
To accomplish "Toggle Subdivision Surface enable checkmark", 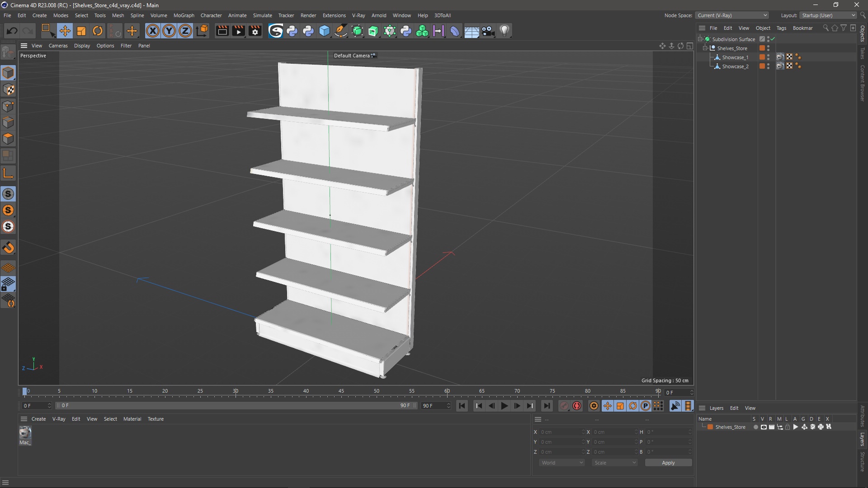I will (x=773, y=39).
